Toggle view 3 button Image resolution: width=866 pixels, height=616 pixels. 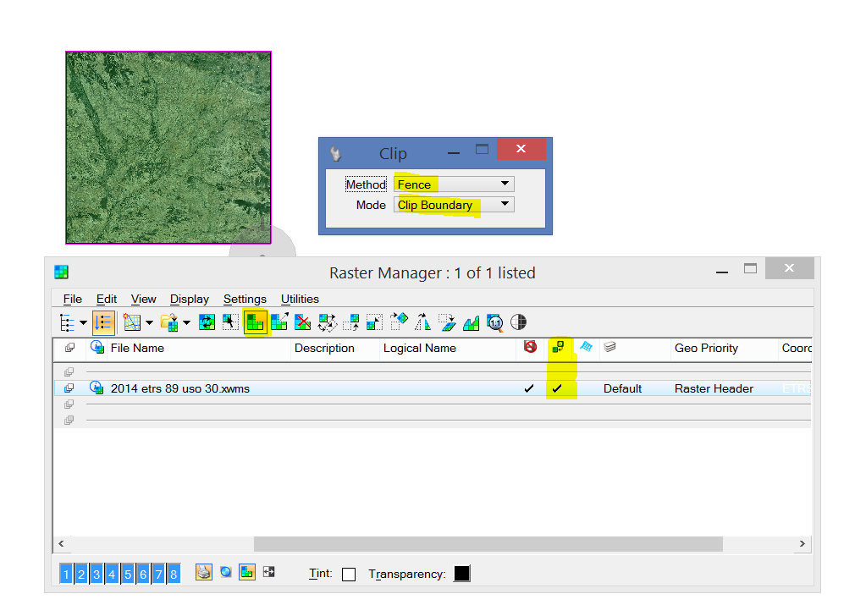pos(97,574)
